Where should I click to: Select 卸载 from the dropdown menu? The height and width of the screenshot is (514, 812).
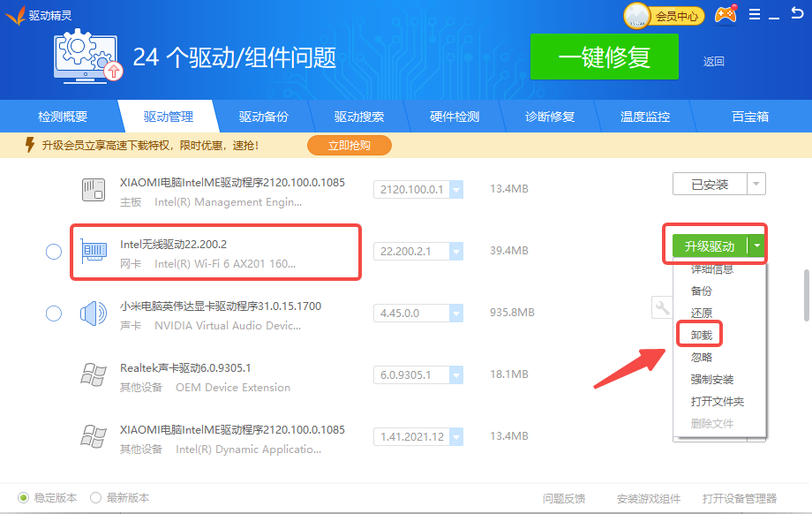[701, 335]
